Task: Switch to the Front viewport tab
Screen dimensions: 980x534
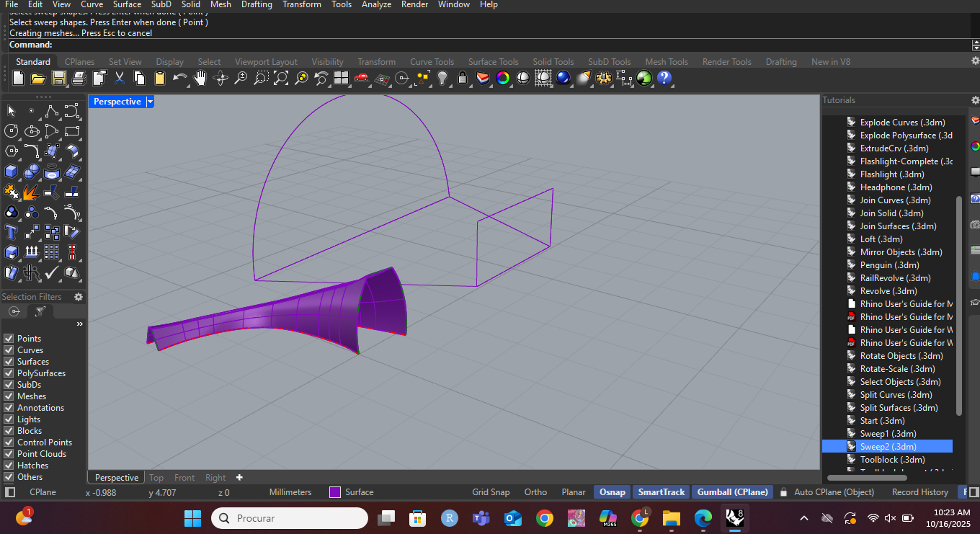Action: coord(184,478)
